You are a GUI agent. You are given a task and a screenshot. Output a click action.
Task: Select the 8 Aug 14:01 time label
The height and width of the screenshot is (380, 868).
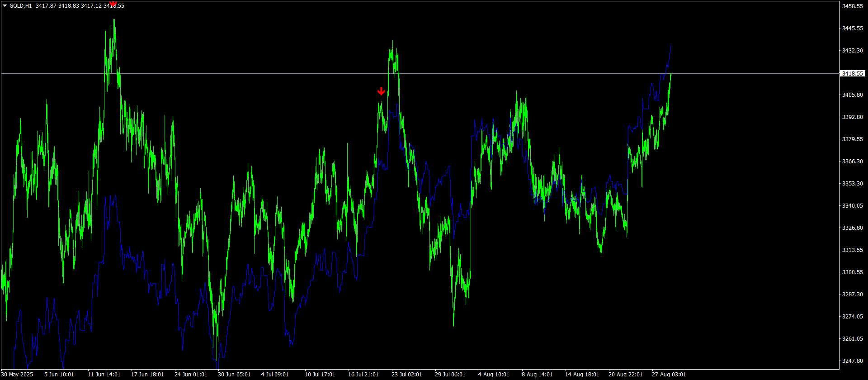537,375
